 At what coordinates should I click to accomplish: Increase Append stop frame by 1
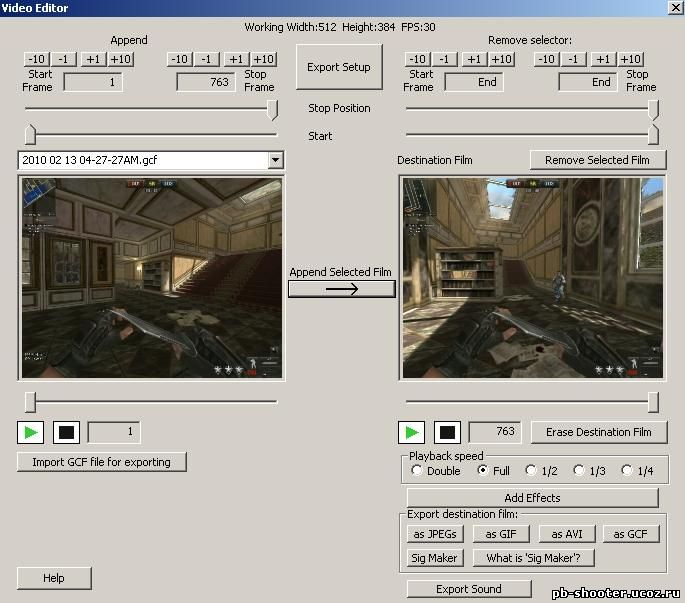click(x=237, y=59)
